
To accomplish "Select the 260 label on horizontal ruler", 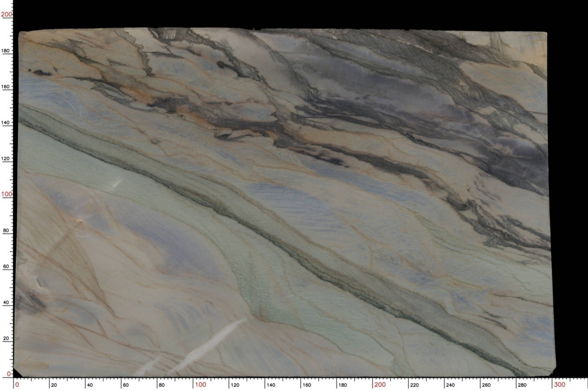I will pos(486,385).
